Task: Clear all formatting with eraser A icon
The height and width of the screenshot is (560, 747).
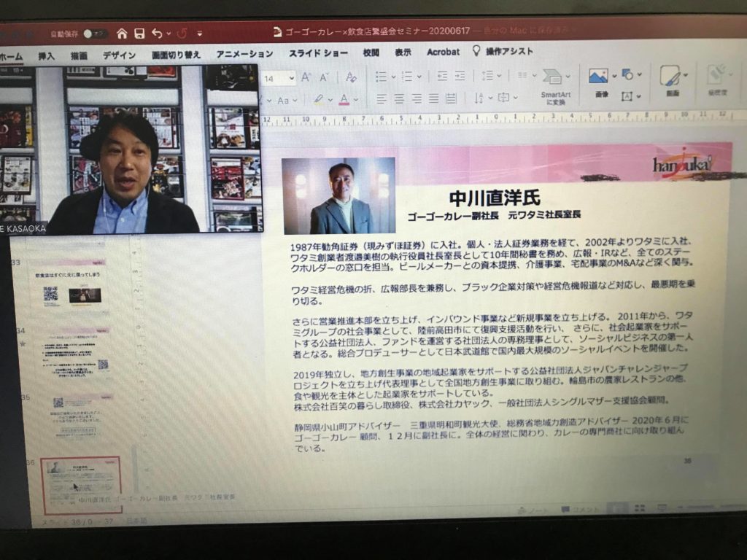Action: pyautogui.click(x=351, y=77)
